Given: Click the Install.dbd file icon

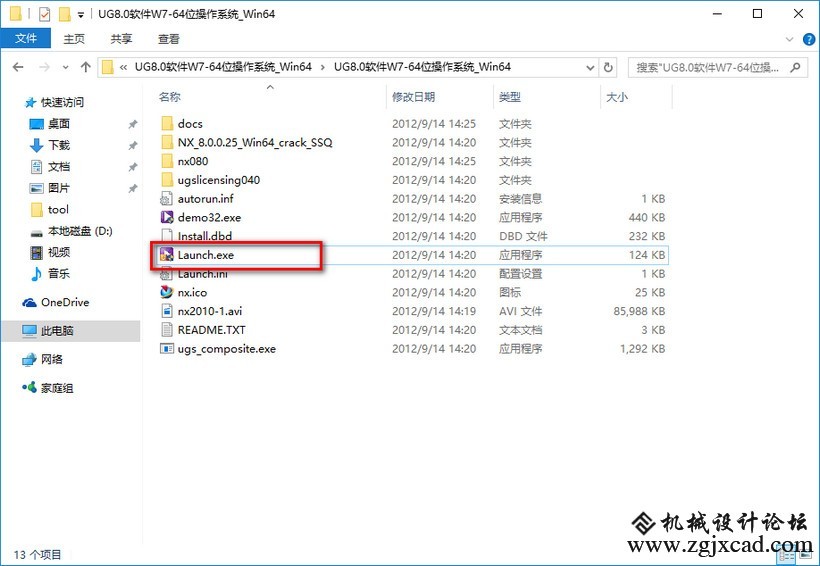Looking at the screenshot, I should pos(167,236).
